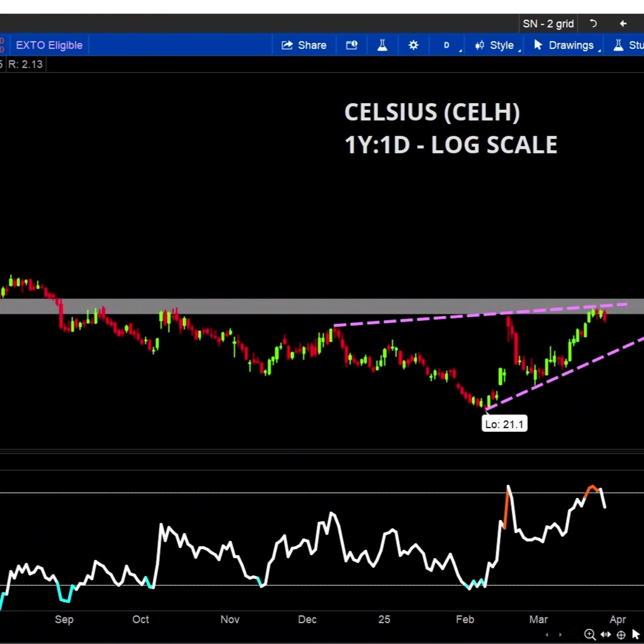Select the gray horizontal resistance zone
The image size is (644, 644).
coord(322,306)
